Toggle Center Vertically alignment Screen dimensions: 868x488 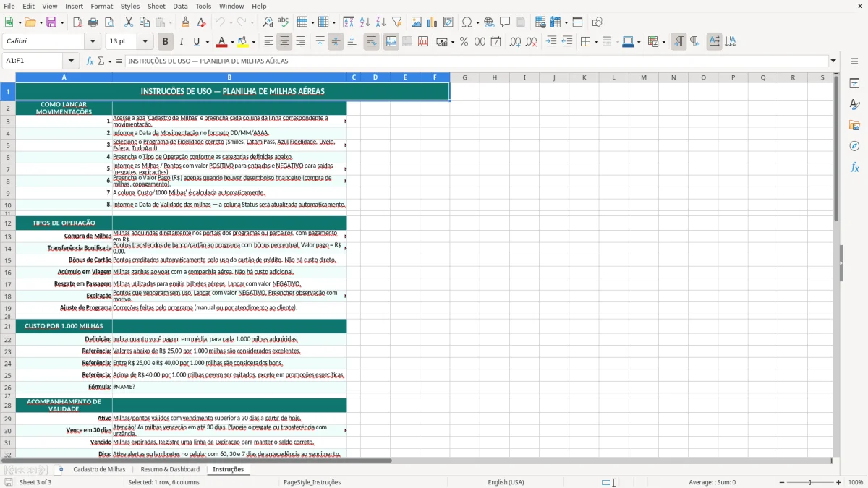point(336,42)
